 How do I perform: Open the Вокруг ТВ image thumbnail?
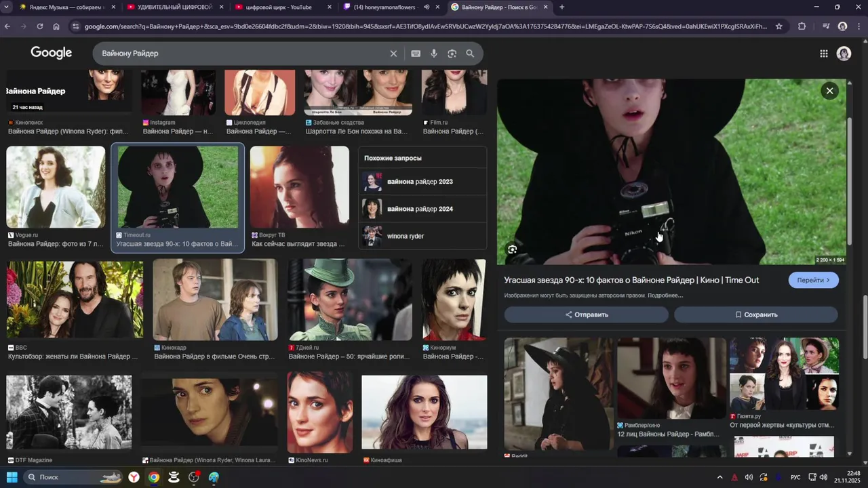click(x=300, y=186)
